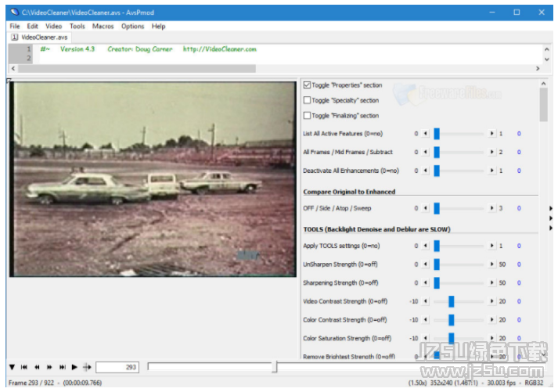Image resolution: width=558 pixels, height=392 pixels.
Task: Click the Video Contrast Strength slider handle
Action: [x=452, y=301]
